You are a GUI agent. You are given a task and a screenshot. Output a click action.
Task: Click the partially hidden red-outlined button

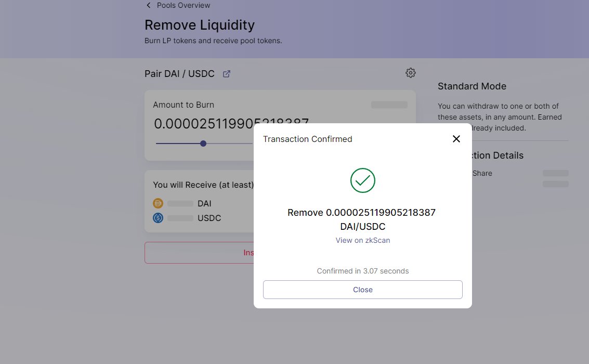pos(199,252)
